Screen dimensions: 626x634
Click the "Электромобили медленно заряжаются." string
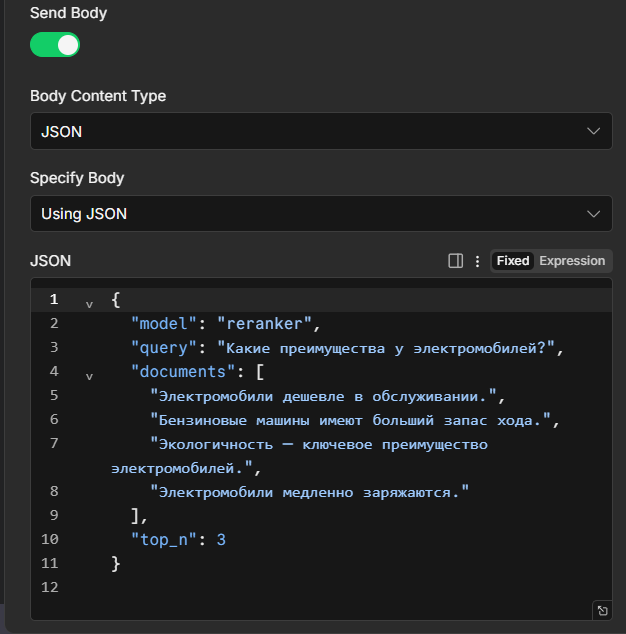[x=309, y=491]
